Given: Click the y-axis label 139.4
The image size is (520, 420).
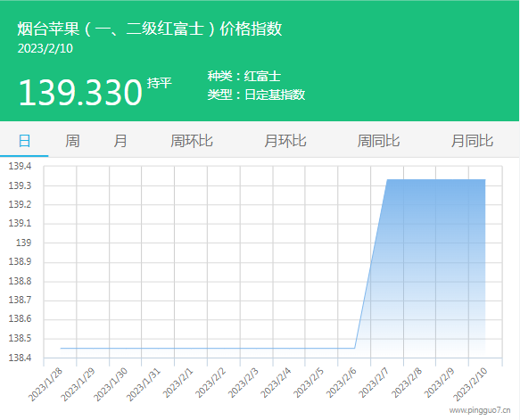Looking at the screenshot, I should 20,166.
